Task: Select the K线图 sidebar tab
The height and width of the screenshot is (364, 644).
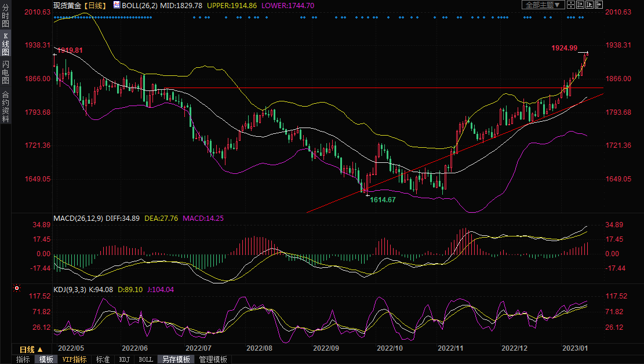Action: click(5, 44)
